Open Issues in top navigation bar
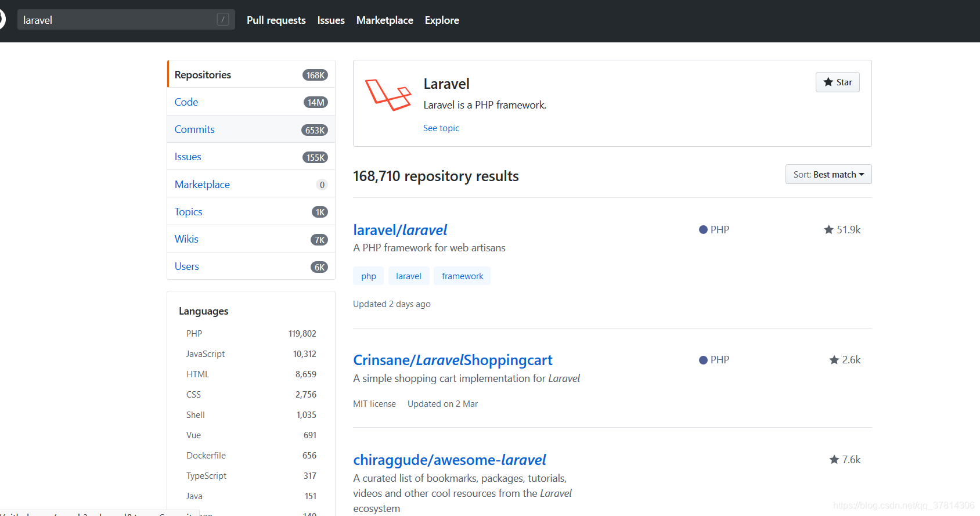Viewport: 980px width, 516px height. [x=331, y=20]
